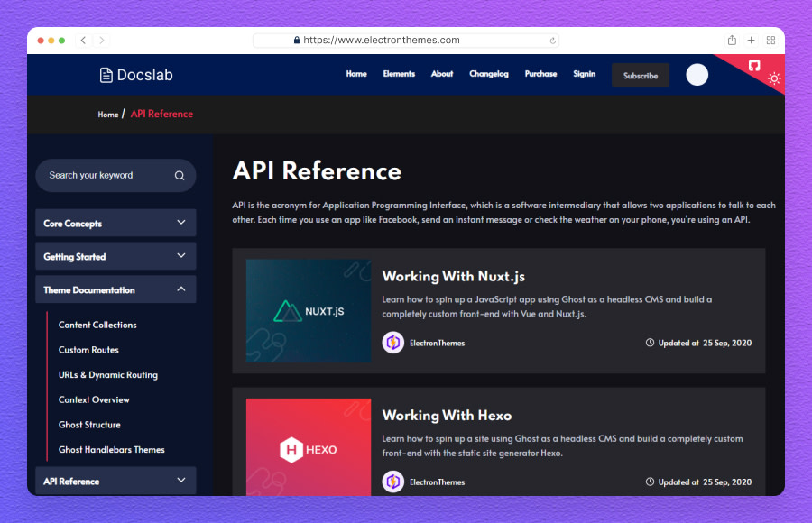The height and width of the screenshot is (523, 812).
Task: Reload page using address bar icon
Action: 552,41
